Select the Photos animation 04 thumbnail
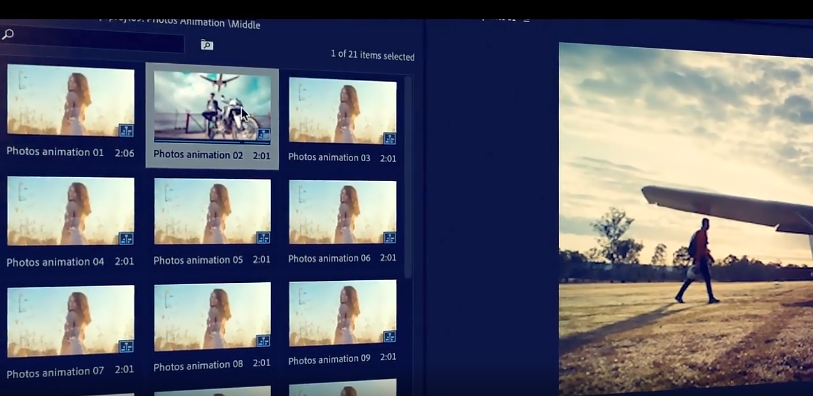 pyautogui.click(x=71, y=211)
